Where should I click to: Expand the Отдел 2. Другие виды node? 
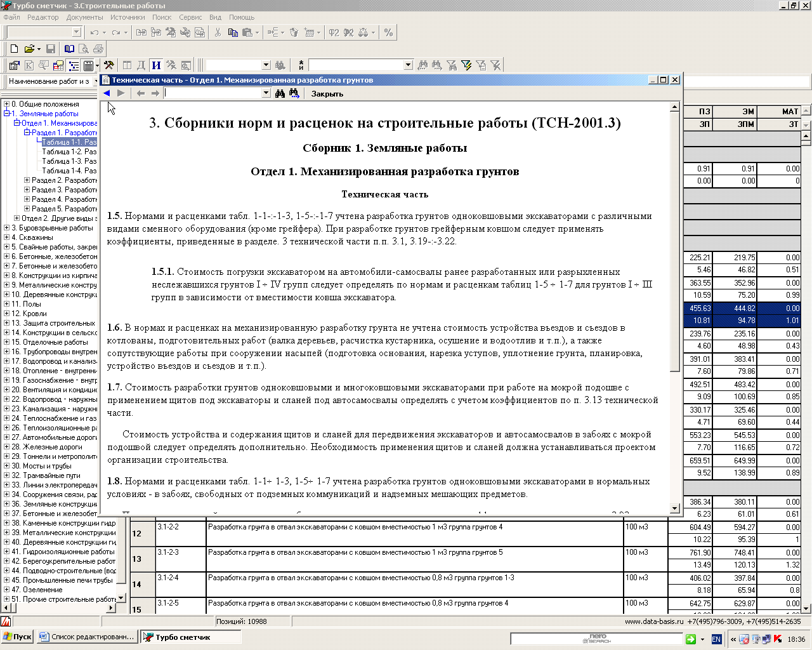tap(16, 218)
